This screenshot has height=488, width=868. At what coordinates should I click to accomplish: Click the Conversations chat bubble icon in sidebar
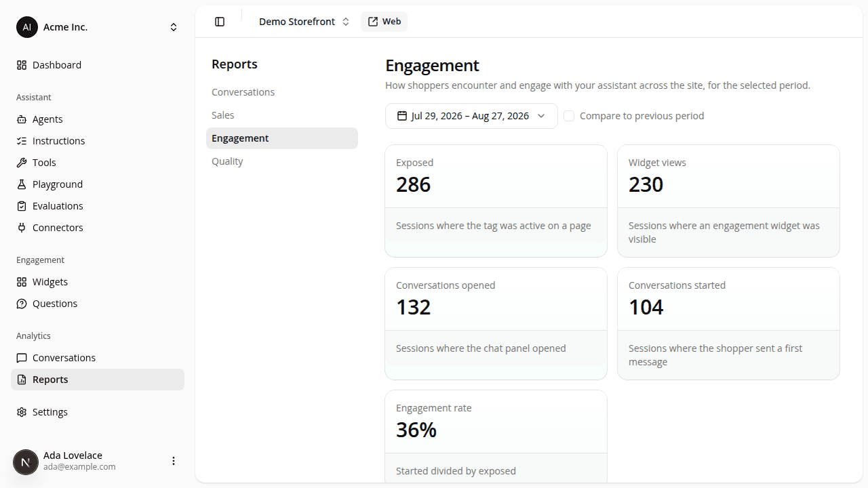(x=22, y=358)
